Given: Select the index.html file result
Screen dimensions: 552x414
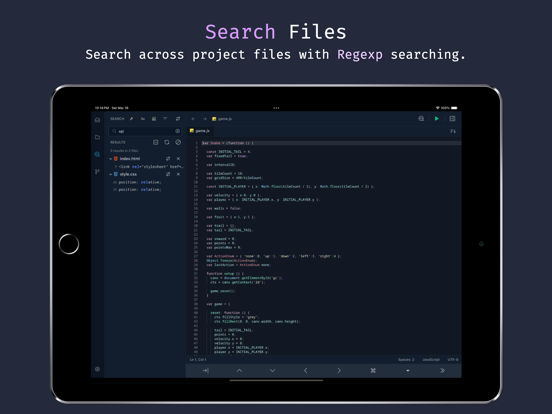Looking at the screenshot, I should point(130,159).
